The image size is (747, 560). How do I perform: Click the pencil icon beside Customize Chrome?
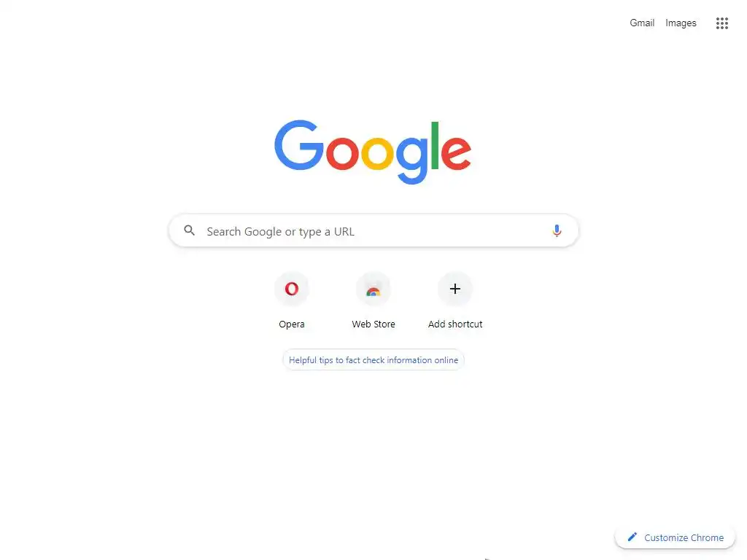coord(632,537)
